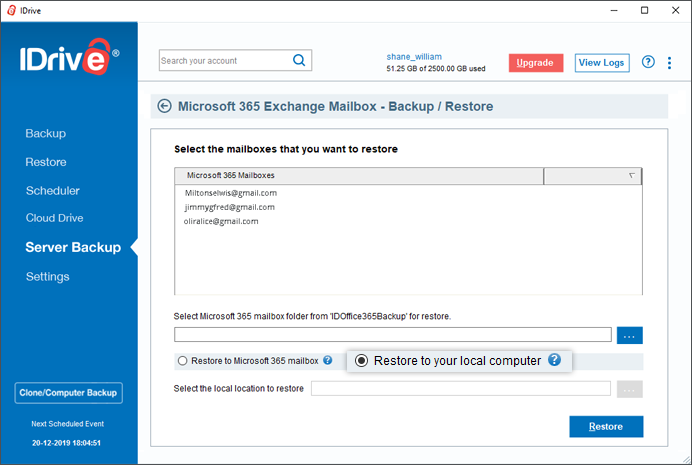Select mailbox oliralice@gmail.com
The width and height of the screenshot is (692, 465).
click(x=221, y=221)
